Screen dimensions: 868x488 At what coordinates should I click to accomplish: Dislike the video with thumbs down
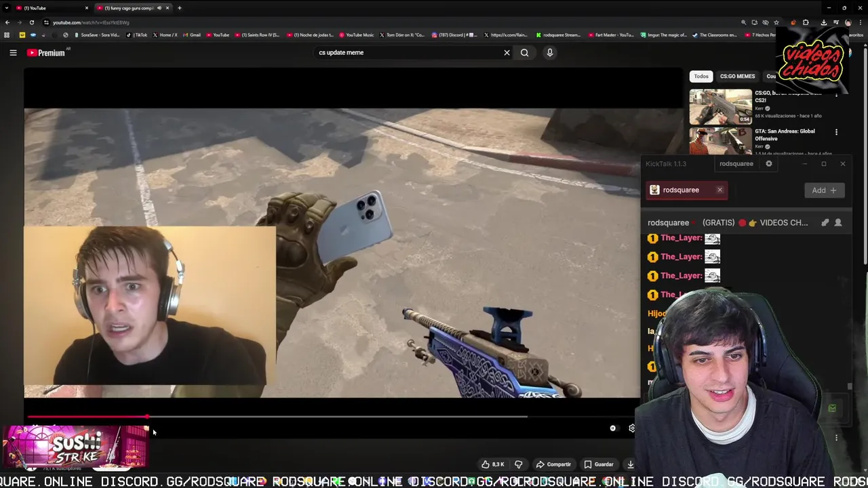[519, 464]
